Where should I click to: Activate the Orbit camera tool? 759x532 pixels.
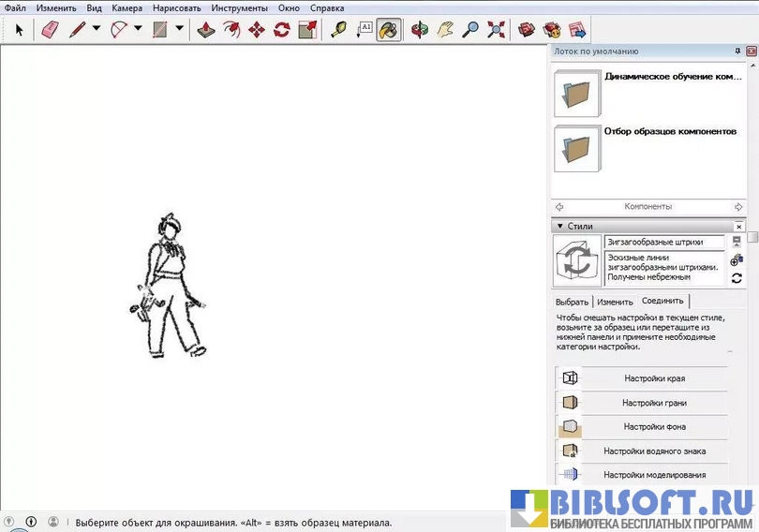tap(420, 29)
